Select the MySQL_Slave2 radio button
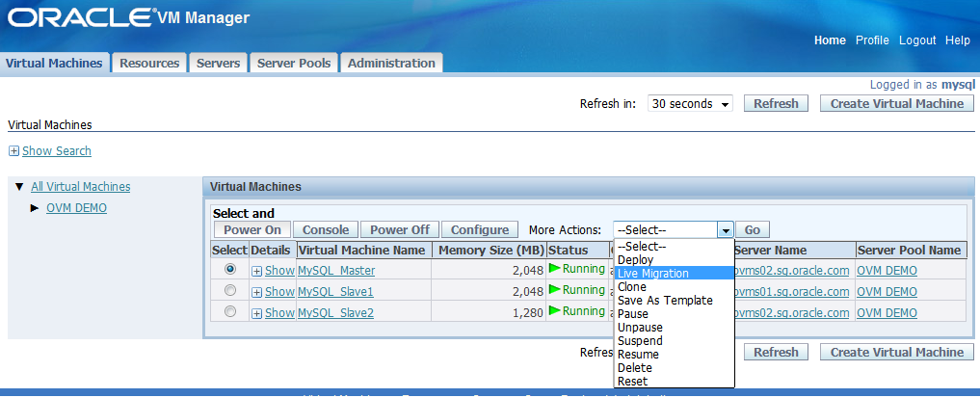This screenshot has width=980, height=398. point(230,311)
